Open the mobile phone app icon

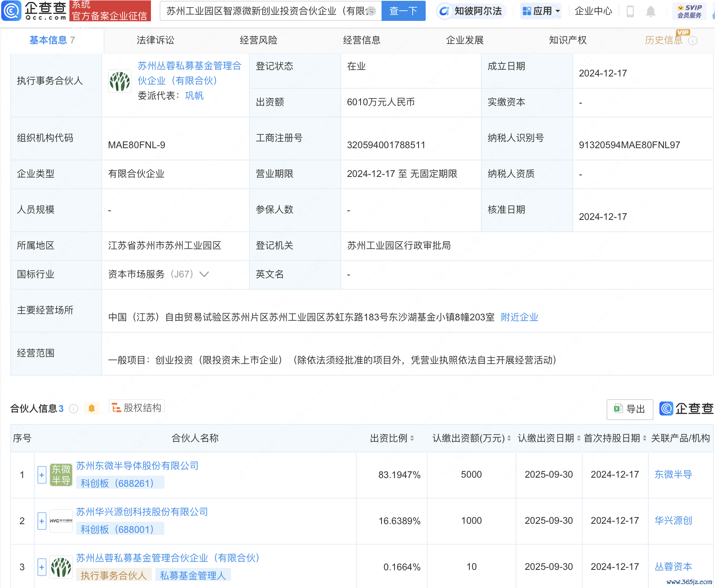630,11
